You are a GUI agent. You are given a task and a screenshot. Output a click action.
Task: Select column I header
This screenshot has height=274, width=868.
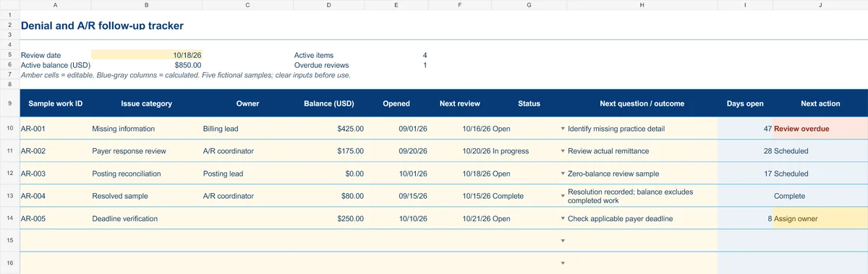pyautogui.click(x=745, y=5)
